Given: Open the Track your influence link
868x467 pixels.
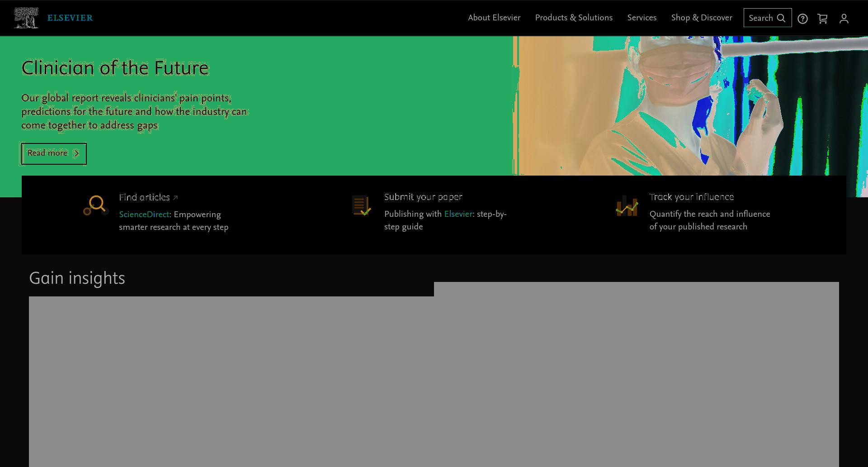Looking at the screenshot, I should [x=692, y=197].
